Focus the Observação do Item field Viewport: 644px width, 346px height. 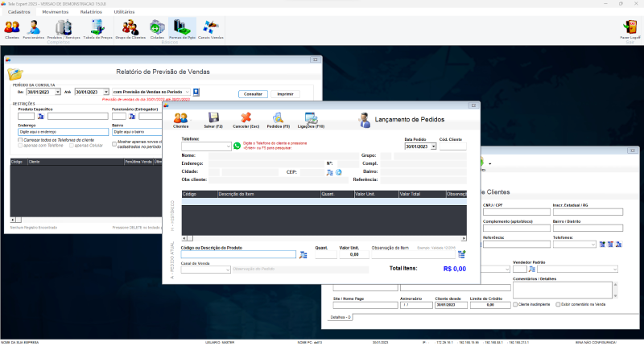coord(414,254)
